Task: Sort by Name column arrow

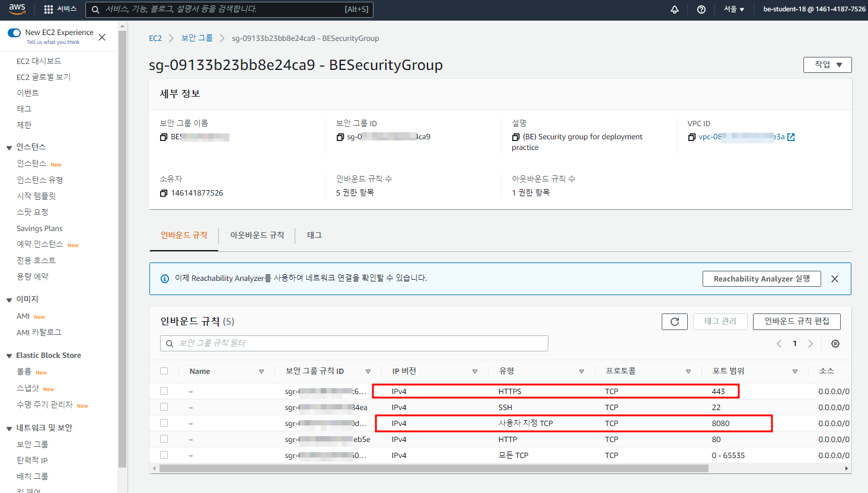Action: pos(261,372)
